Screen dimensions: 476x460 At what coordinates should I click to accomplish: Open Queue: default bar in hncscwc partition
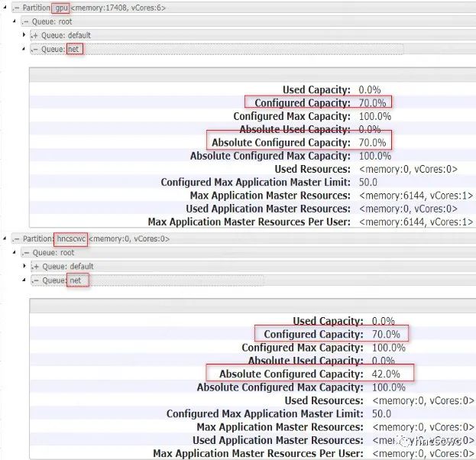click(x=253, y=266)
